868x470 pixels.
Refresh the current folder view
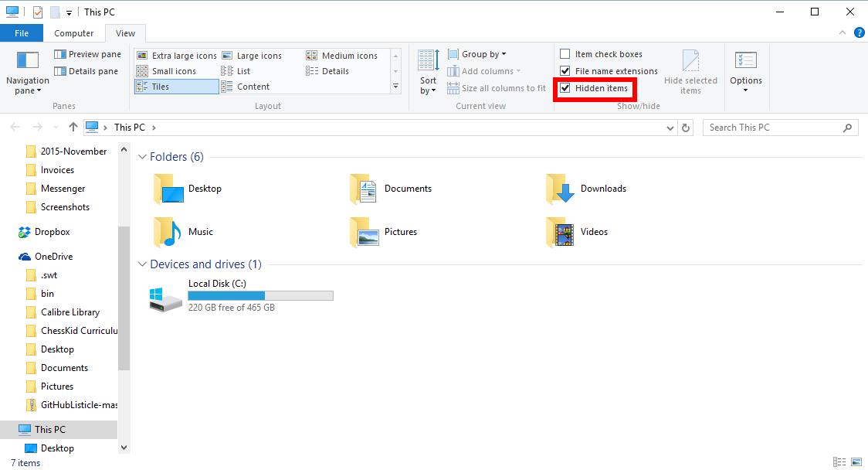686,127
